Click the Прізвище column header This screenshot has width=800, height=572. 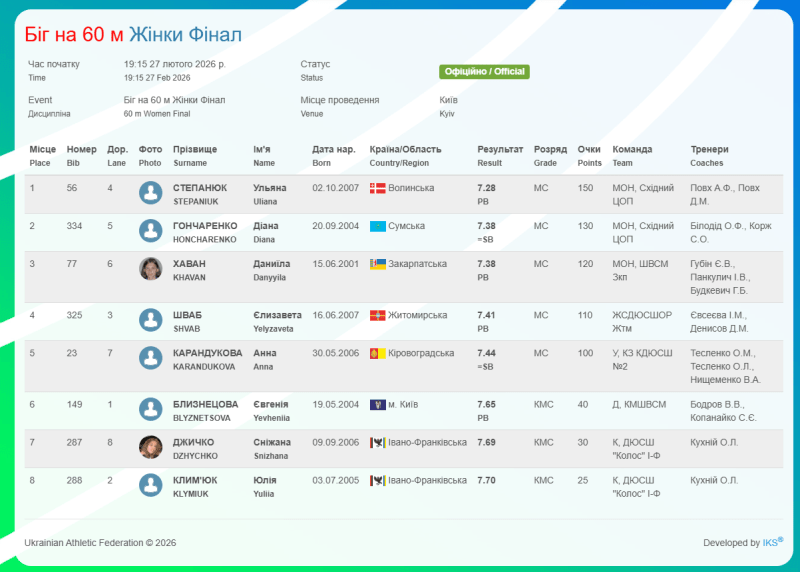(x=195, y=149)
